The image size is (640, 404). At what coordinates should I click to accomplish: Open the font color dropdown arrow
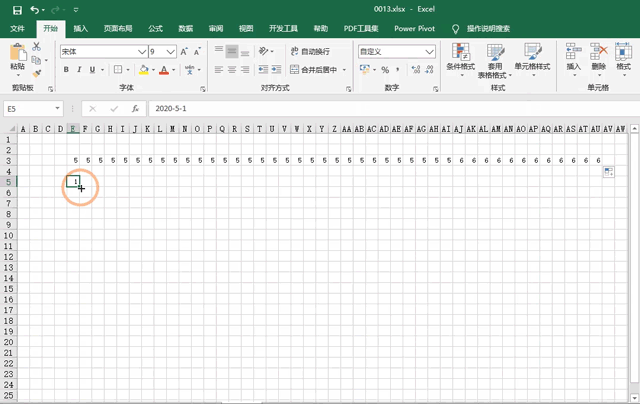(174, 70)
